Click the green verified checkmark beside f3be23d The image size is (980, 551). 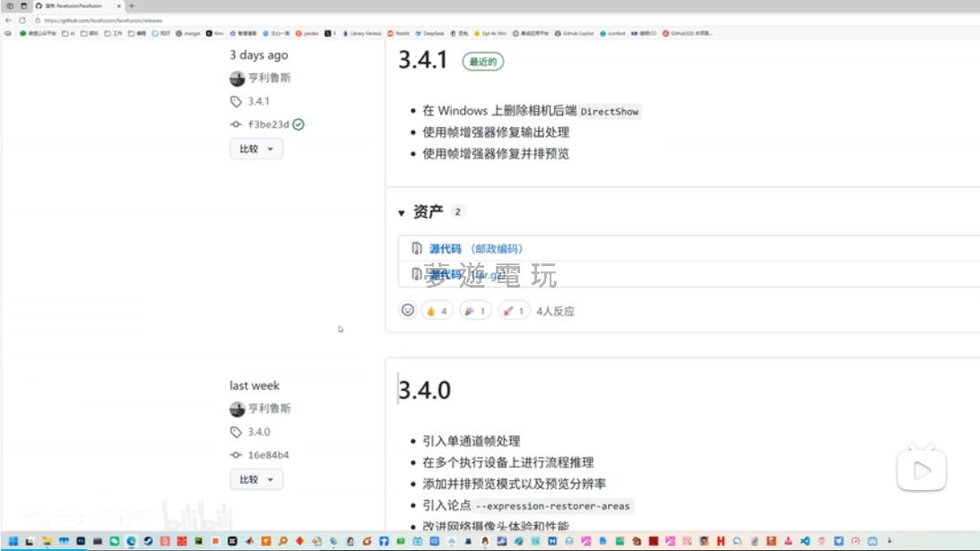(299, 125)
